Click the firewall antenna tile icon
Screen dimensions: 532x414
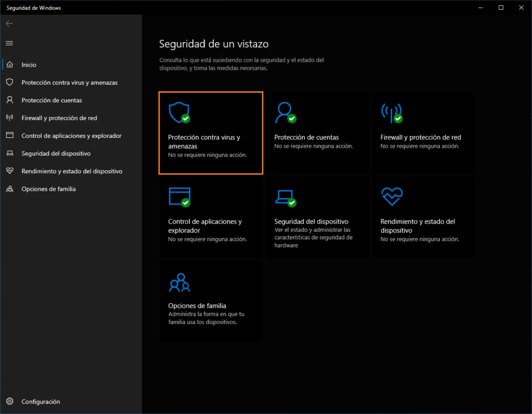(391, 112)
